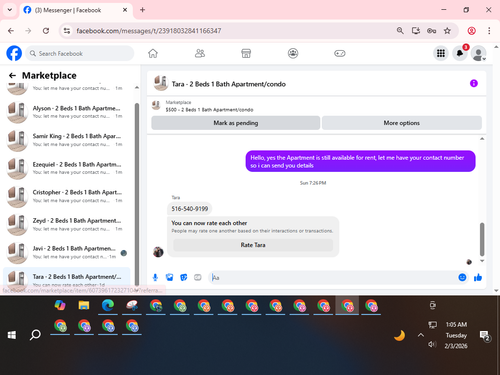Open Windows taskbar search
The width and height of the screenshot is (500, 375).
pyautogui.click(x=35, y=334)
